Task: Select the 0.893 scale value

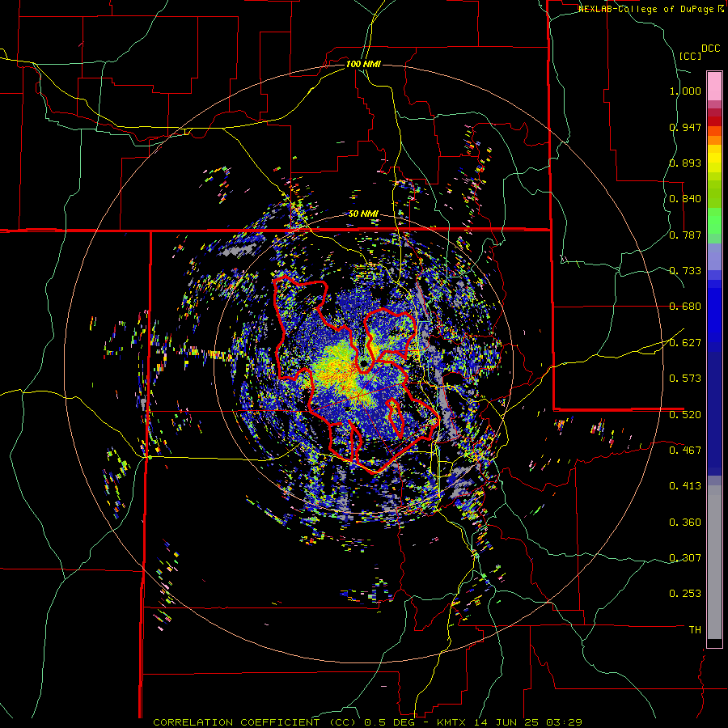Action: click(x=685, y=163)
